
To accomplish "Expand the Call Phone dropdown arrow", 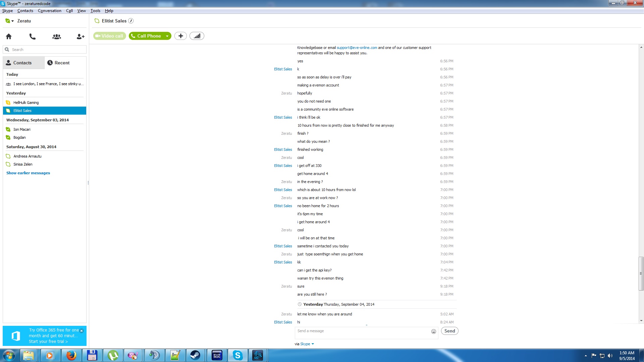I will click(167, 36).
